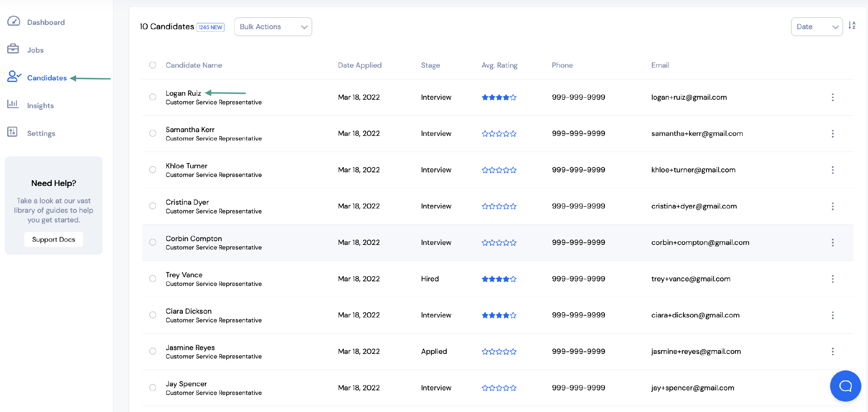Click the Support Docs button

pos(54,239)
